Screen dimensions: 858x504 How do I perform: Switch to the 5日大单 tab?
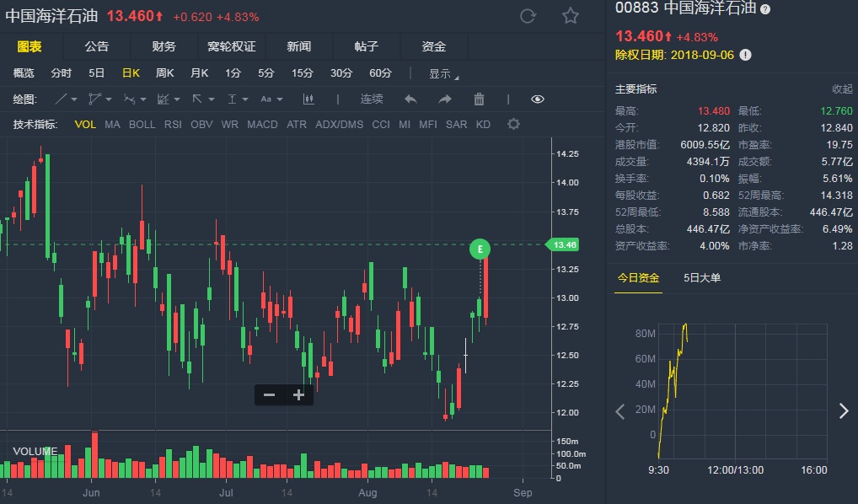702,278
